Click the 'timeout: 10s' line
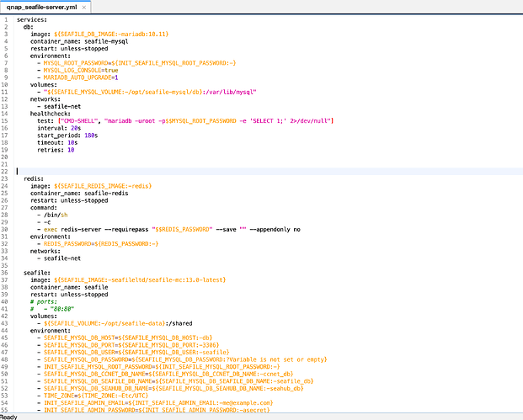 point(57,143)
